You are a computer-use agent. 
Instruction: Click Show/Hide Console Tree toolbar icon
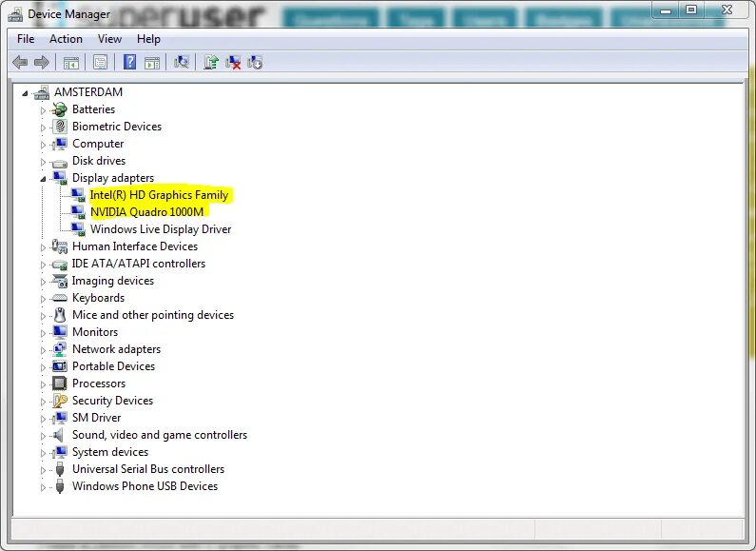click(x=71, y=63)
